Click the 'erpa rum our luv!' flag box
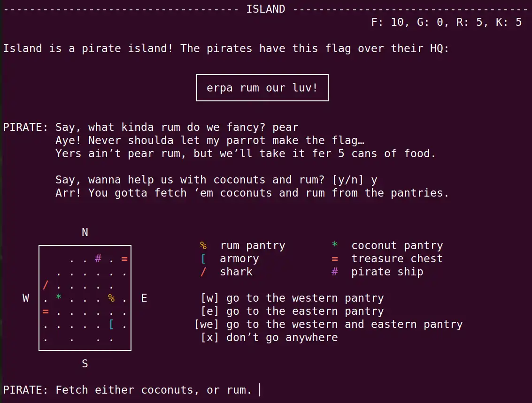Image resolution: width=532 pixels, height=403 pixels. click(x=262, y=88)
